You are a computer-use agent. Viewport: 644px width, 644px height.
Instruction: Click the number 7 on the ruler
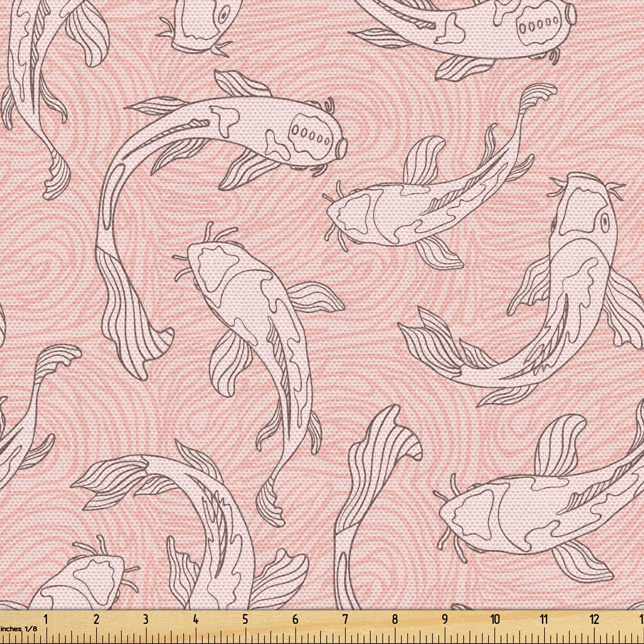tap(345, 620)
